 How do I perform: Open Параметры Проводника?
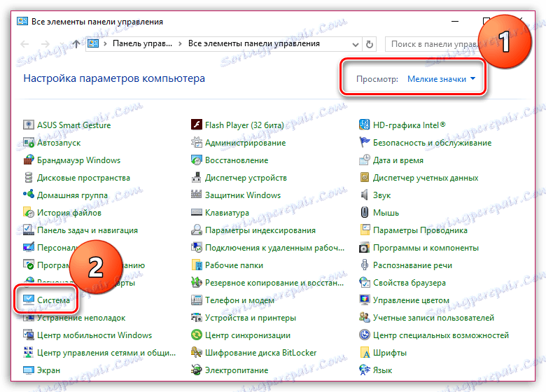(420, 230)
